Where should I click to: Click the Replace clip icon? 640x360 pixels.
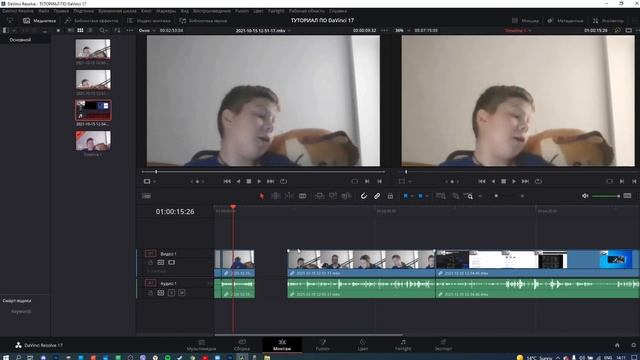click(x=346, y=196)
